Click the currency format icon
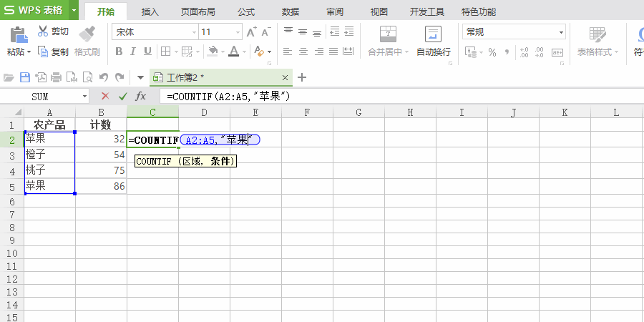 [471, 52]
